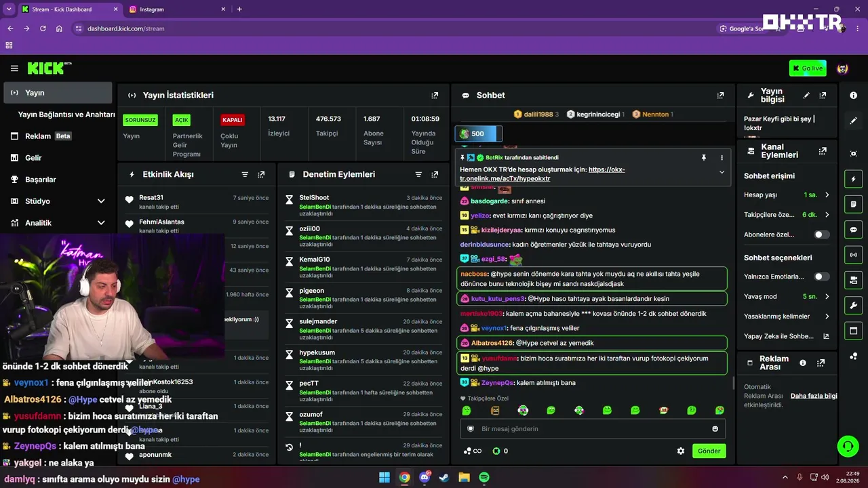Viewport: 868px width, 488px height.
Task: Open the pinned message three-dot menu
Action: click(x=722, y=157)
